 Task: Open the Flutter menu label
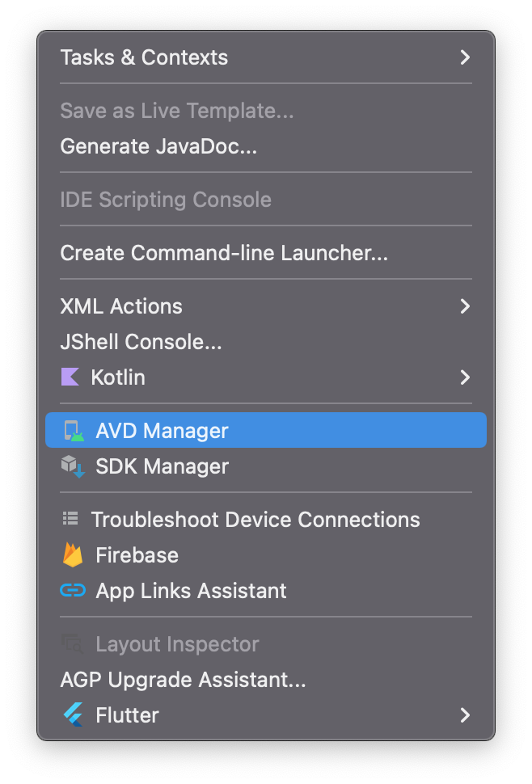pyautogui.click(x=127, y=715)
